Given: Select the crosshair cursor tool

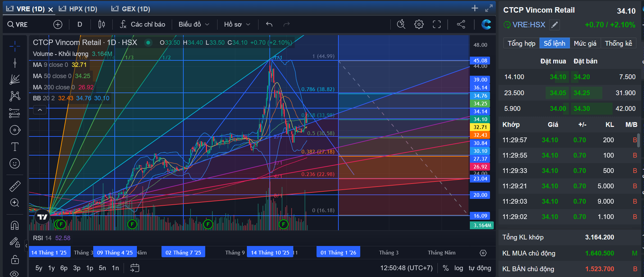Looking at the screenshot, I should point(15,46).
